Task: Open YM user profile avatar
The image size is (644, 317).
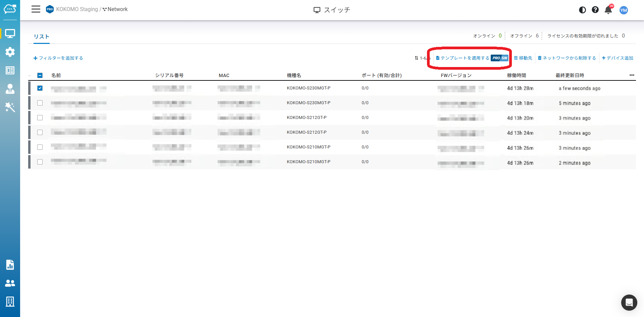Action: [x=624, y=10]
